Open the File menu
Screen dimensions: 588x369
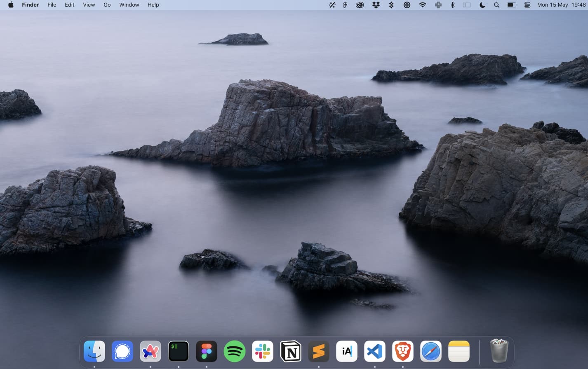(52, 5)
